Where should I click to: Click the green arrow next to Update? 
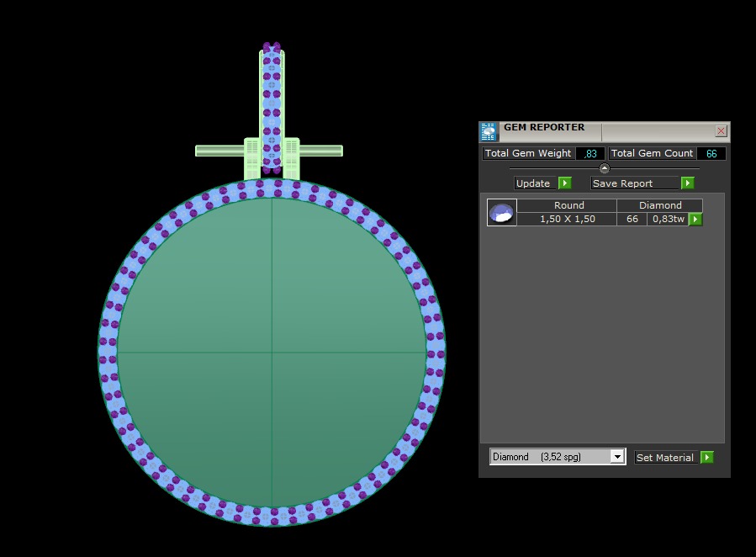[x=564, y=183]
